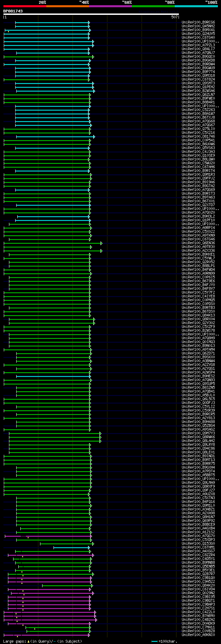Select UniRef100_B9GQC0 in the hit list

point(198,56)
